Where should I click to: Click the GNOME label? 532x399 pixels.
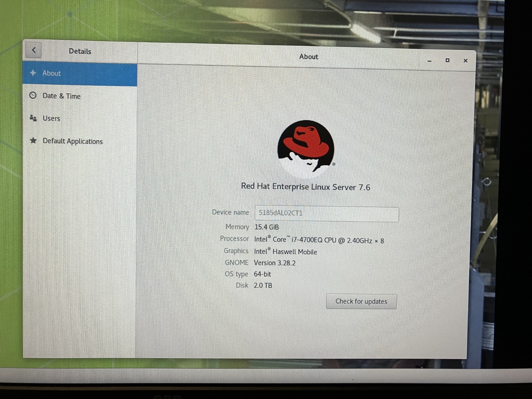click(x=237, y=263)
